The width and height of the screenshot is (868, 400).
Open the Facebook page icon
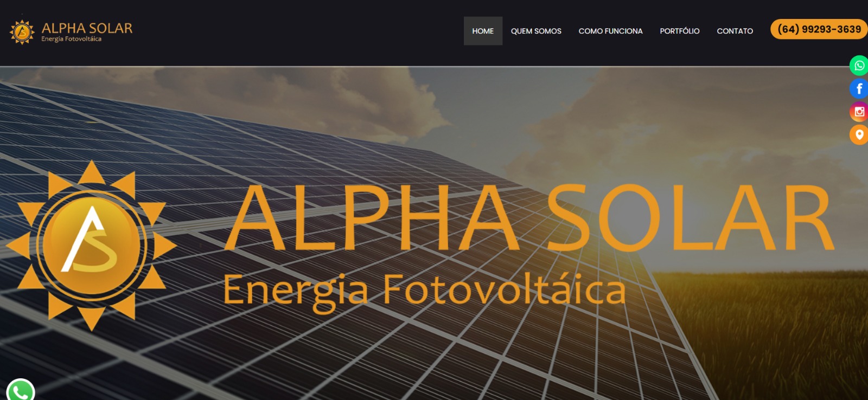point(859,88)
